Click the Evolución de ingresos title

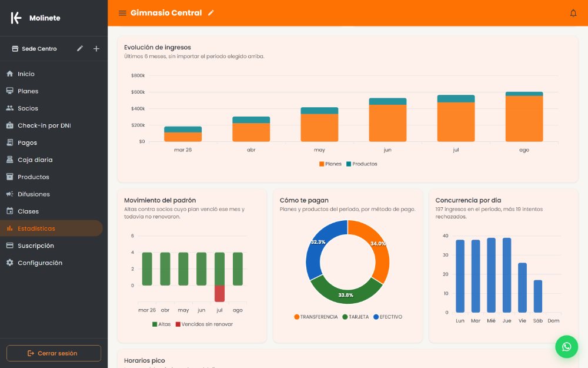158,47
